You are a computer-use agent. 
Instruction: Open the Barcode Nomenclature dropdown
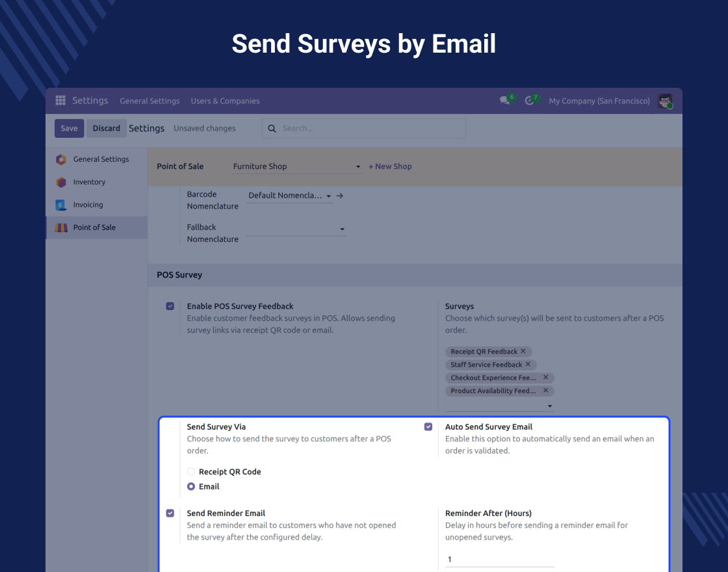coord(289,196)
